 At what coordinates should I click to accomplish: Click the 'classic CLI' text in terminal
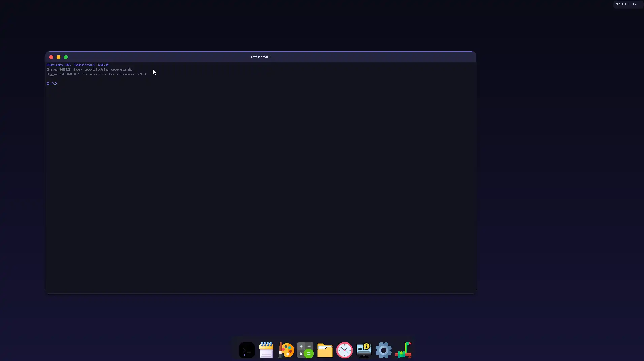[x=131, y=74]
